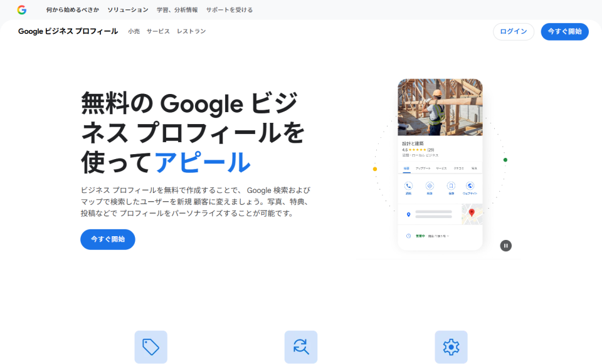Viewport: 602px width, 364px height.
Task: Tap the phone call icon in the mockup
Action: click(408, 186)
